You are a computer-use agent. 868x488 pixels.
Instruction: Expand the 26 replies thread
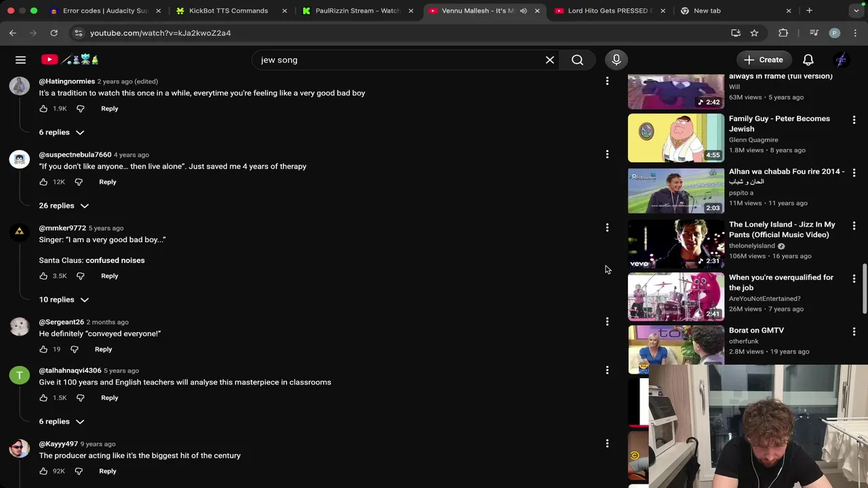click(64, 205)
